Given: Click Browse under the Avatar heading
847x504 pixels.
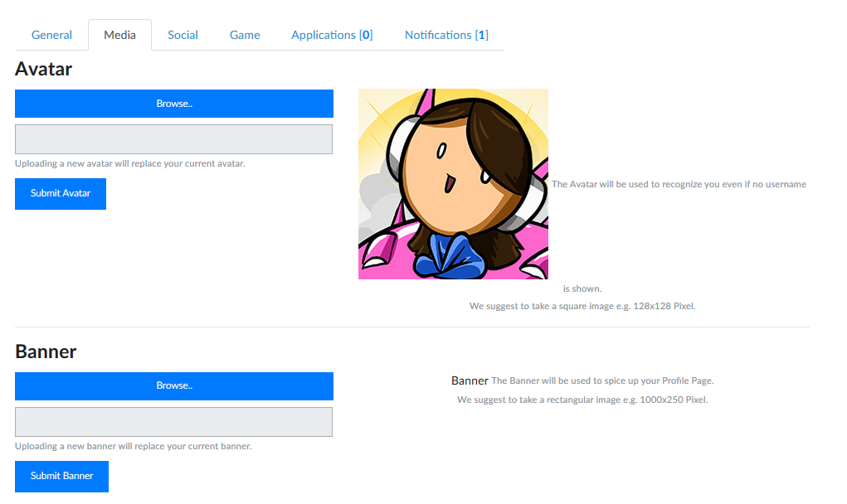Looking at the screenshot, I should (x=174, y=104).
